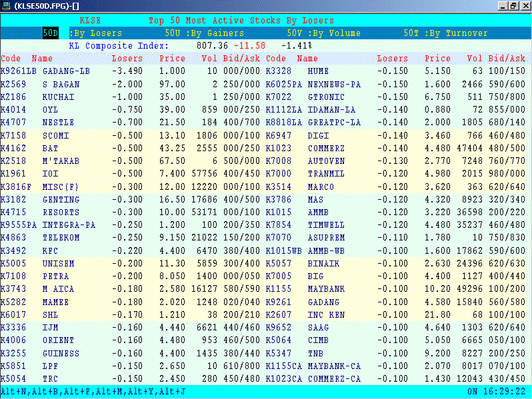Click the AUTOVEN stock name
Image resolution: width=532 pixels, height=399 pixels.
point(327,161)
